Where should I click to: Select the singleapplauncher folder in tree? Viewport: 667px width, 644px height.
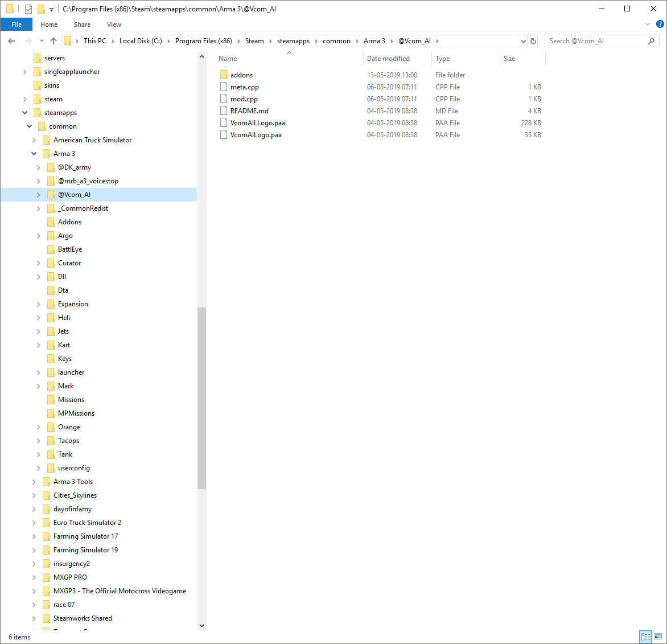point(72,72)
